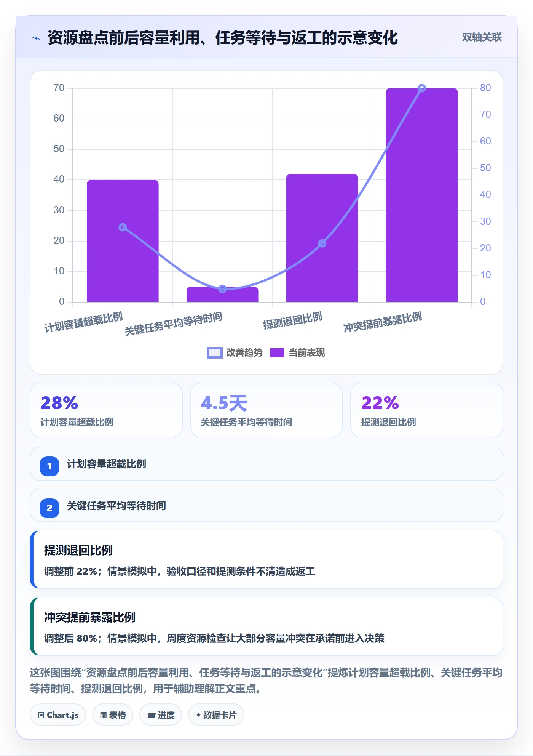The height and width of the screenshot is (756, 533).
Task: Click list row text 关键任务平均等待时间
Action: click(116, 506)
